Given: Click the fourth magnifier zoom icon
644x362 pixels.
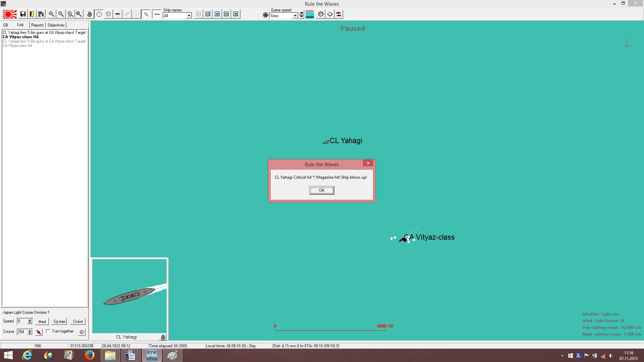Looking at the screenshot, I should click(x=79, y=14).
